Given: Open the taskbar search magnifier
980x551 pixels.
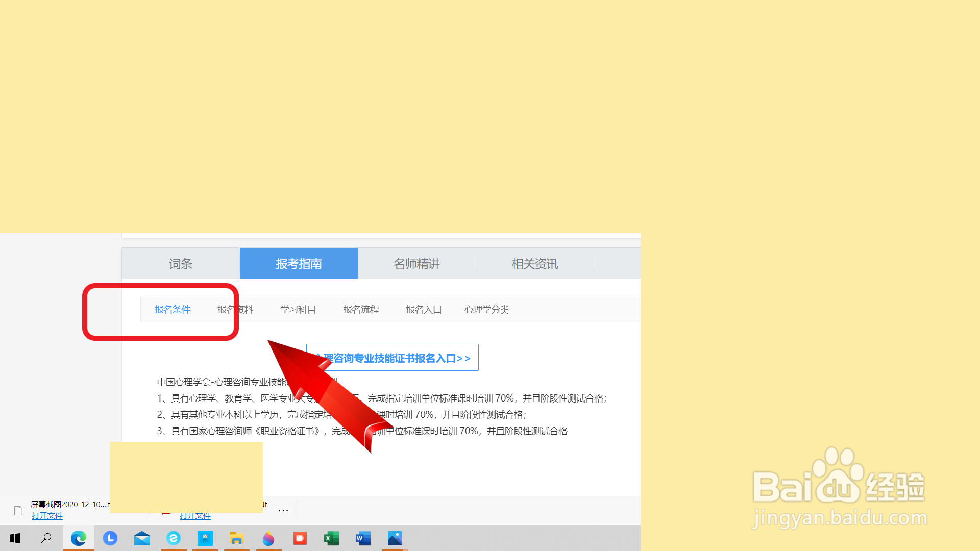Looking at the screenshot, I should tap(46, 538).
